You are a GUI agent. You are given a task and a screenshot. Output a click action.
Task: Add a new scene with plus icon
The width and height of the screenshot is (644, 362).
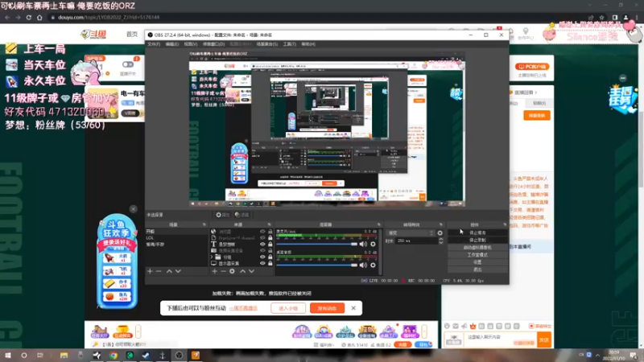coord(150,271)
